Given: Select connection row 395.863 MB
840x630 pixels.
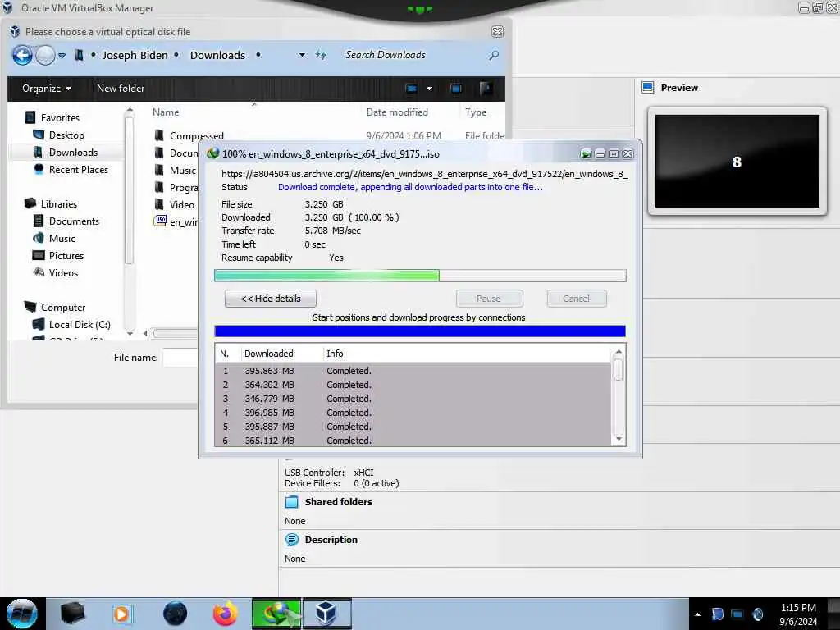Looking at the screenshot, I should pos(413,371).
